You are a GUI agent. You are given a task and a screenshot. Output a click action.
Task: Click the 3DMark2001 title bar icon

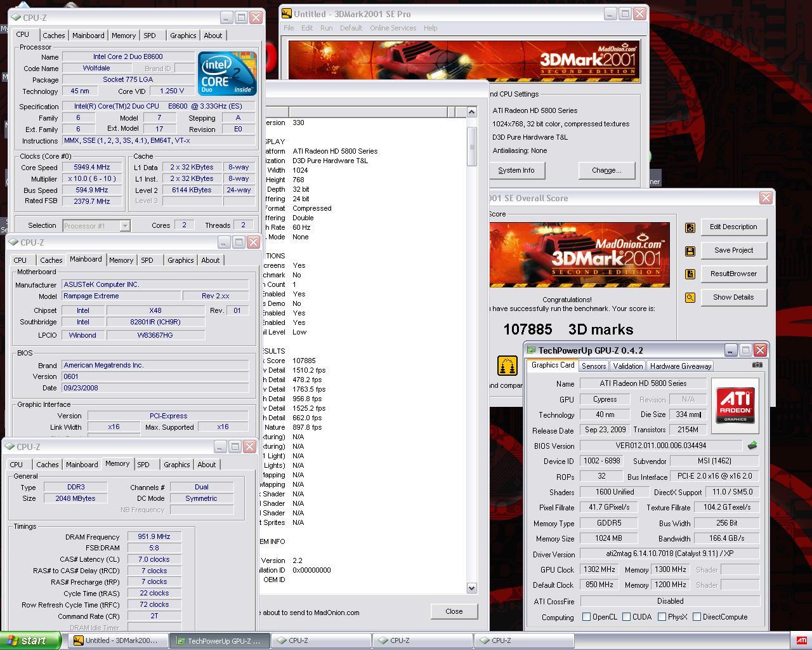[287, 13]
